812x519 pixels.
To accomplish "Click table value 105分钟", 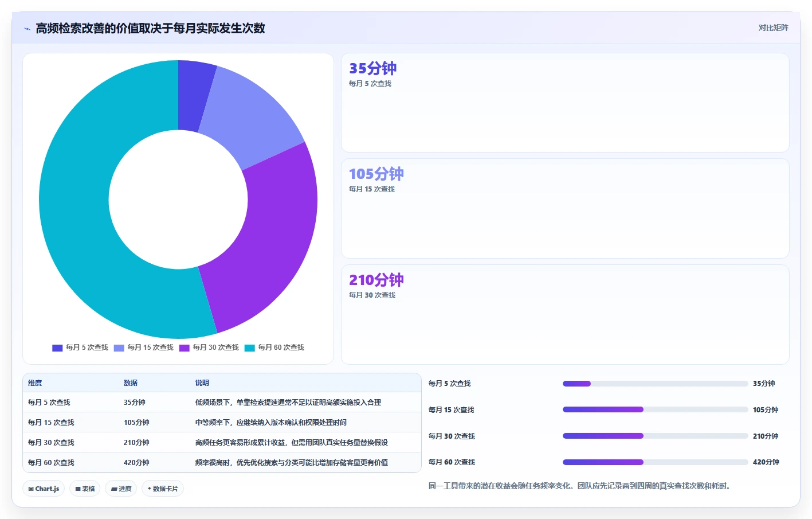I will [136, 423].
